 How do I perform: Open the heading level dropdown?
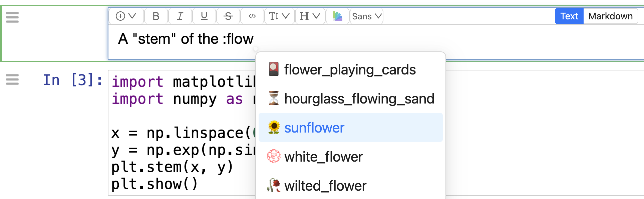coord(310,16)
